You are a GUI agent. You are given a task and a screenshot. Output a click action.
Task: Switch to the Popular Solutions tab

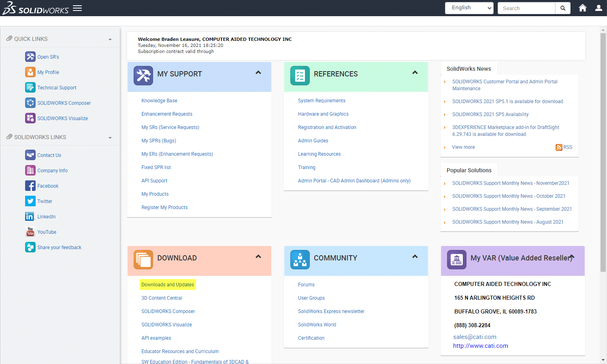pyautogui.click(x=469, y=170)
